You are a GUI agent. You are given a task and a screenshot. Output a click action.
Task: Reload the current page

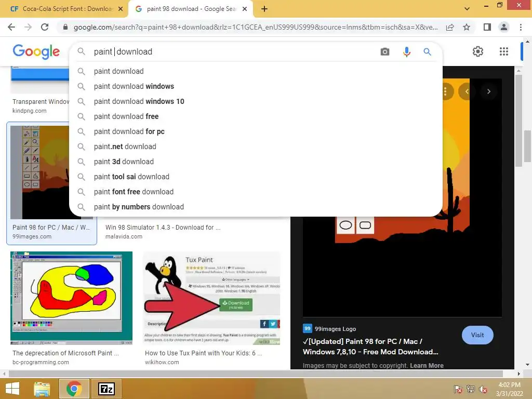coord(45,27)
